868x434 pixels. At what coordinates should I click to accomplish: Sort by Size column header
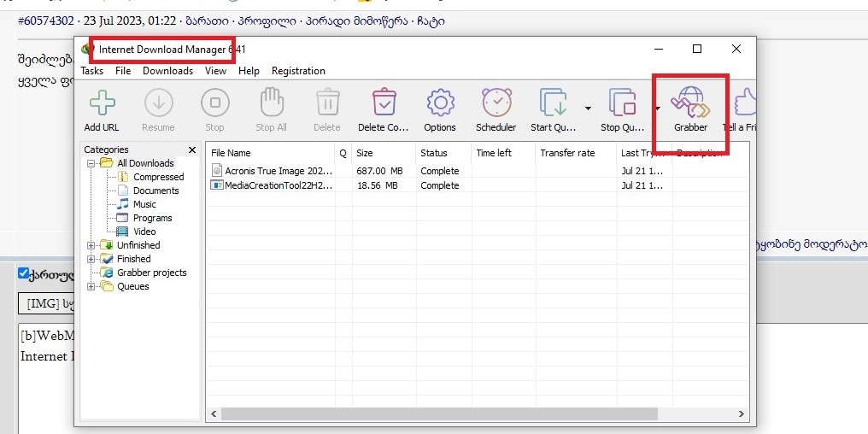click(x=384, y=153)
